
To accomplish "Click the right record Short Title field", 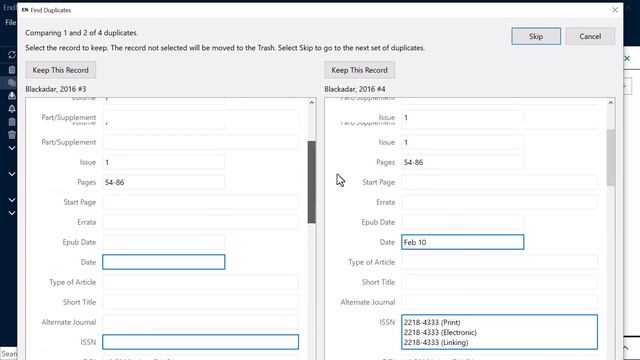I will tap(499, 282).
